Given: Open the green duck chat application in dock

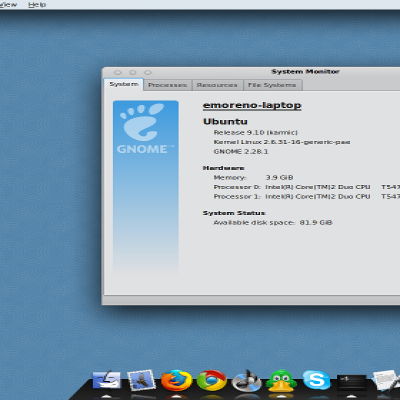Looking at the screenshot, I should coord(281,381).
